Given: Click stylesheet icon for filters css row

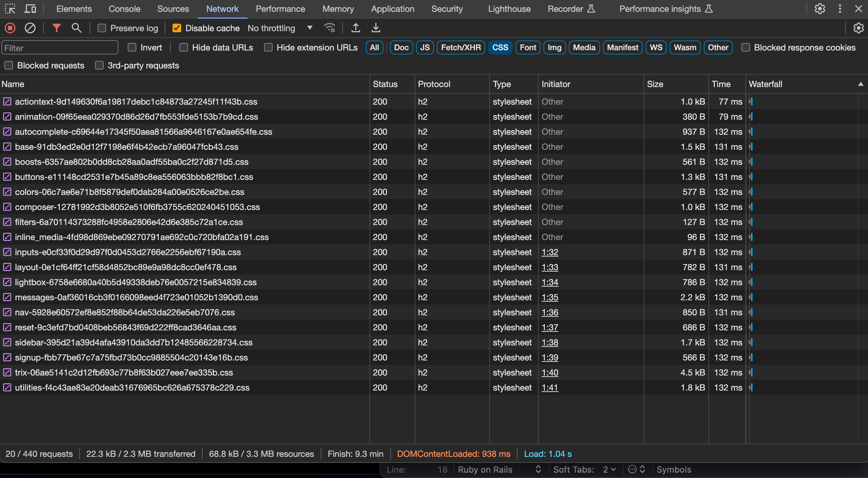Looking at the screenshot, I should coord(7,222).
